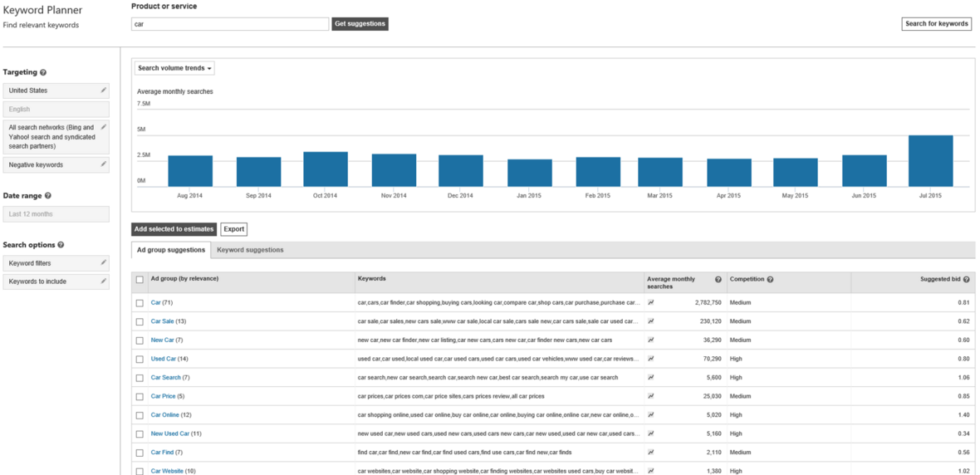Sort by the Keywords column header
This screenshot has height=475, width=980.
coord(371,278)
